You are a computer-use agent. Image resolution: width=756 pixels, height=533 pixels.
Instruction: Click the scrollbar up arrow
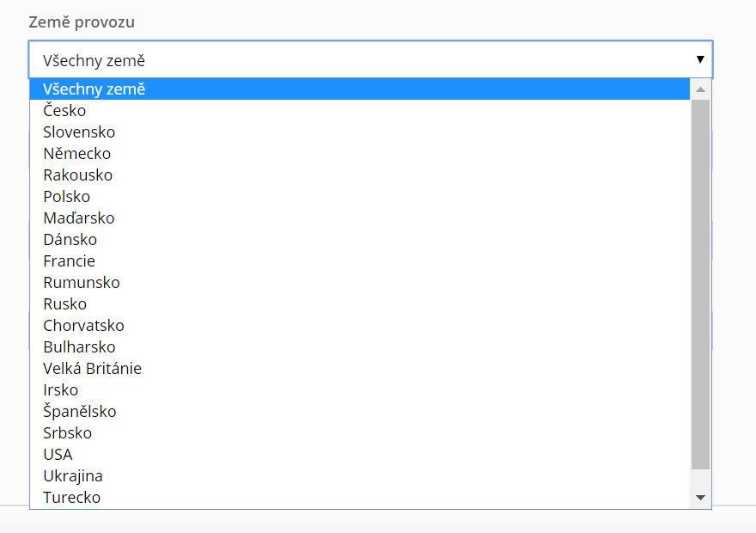(700, 89)
